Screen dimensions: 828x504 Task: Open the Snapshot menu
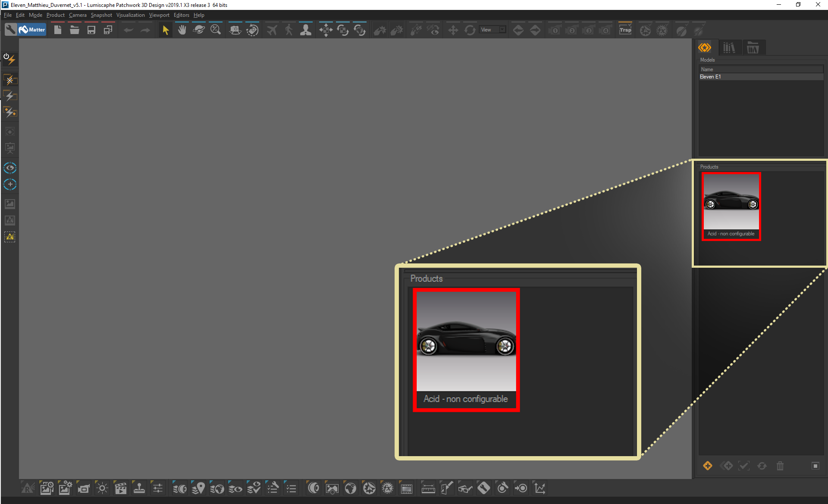pos(101,15)
